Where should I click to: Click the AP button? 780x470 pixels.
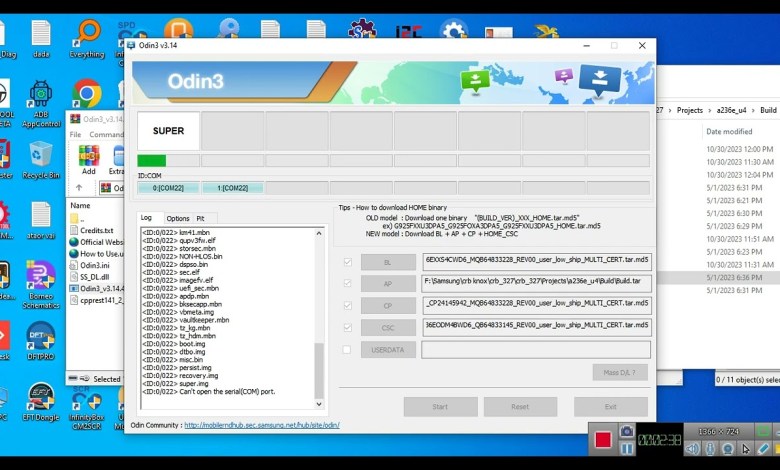point(388,283)
